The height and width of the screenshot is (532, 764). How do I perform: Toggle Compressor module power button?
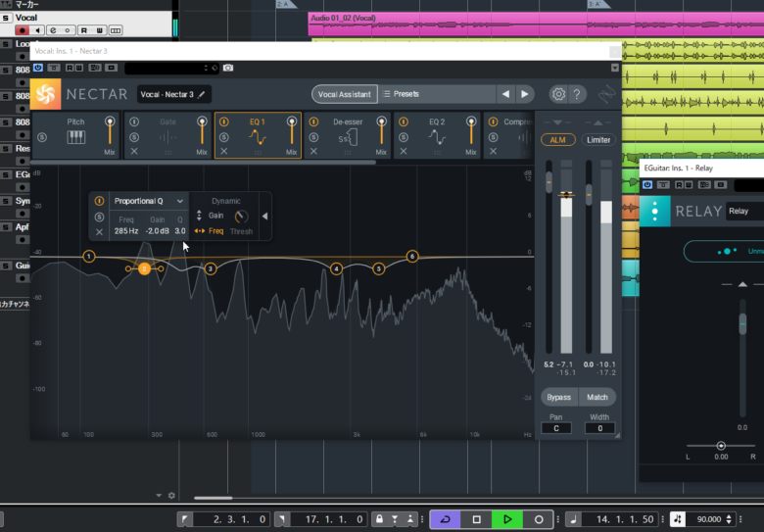[493, 121]
